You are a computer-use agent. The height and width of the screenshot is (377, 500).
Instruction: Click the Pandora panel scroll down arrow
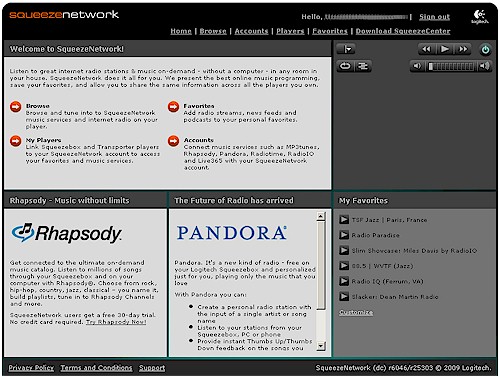click(x=321, y=346)
